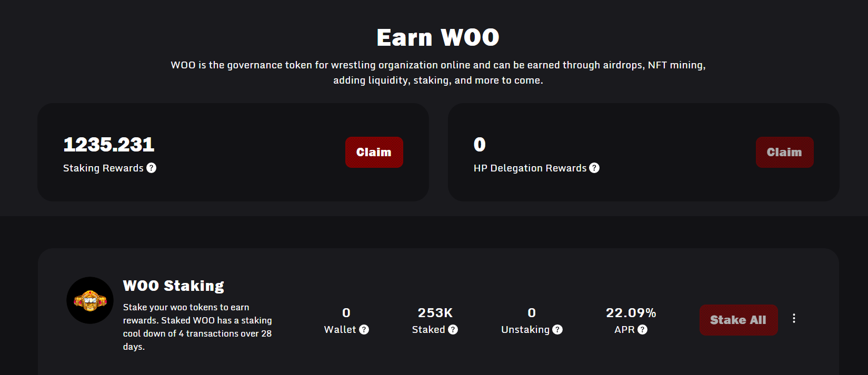Click the Unstaking zero value
Viewport: 868px width, 375px height.
(x=532, y=313)
